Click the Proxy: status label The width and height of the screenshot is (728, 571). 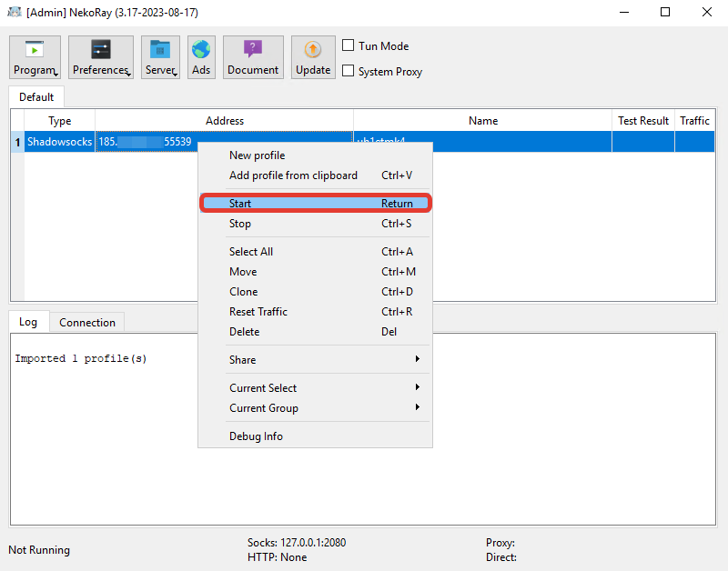pyautogui.click(x=500, y=542)
